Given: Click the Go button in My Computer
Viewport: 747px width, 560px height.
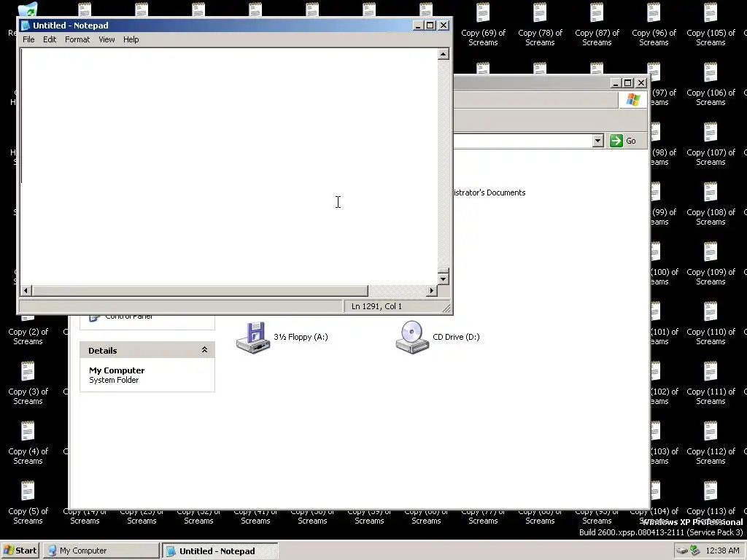Looking at the screenshot, I should [623, 141].
